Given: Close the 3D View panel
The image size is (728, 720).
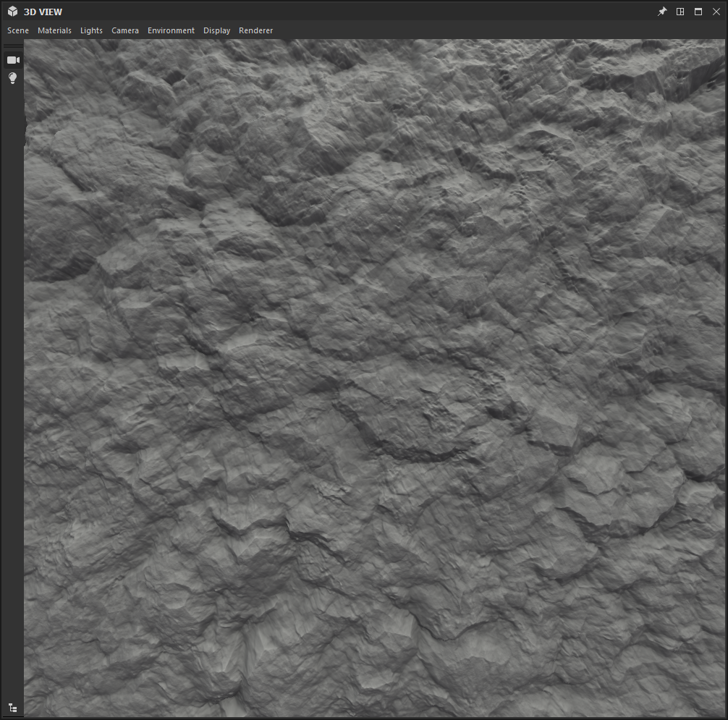Looking at the screenshot, I should pyautogui.click(x=716, y=12).
